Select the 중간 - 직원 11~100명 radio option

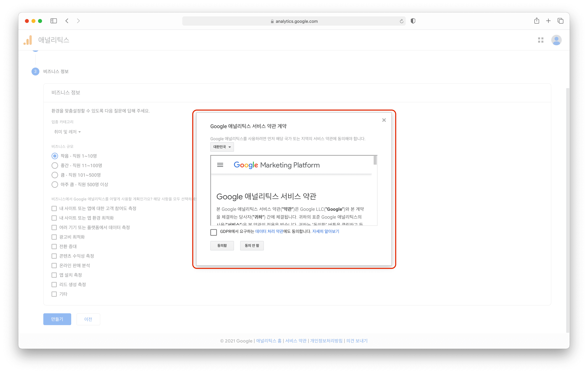(55, 166)
